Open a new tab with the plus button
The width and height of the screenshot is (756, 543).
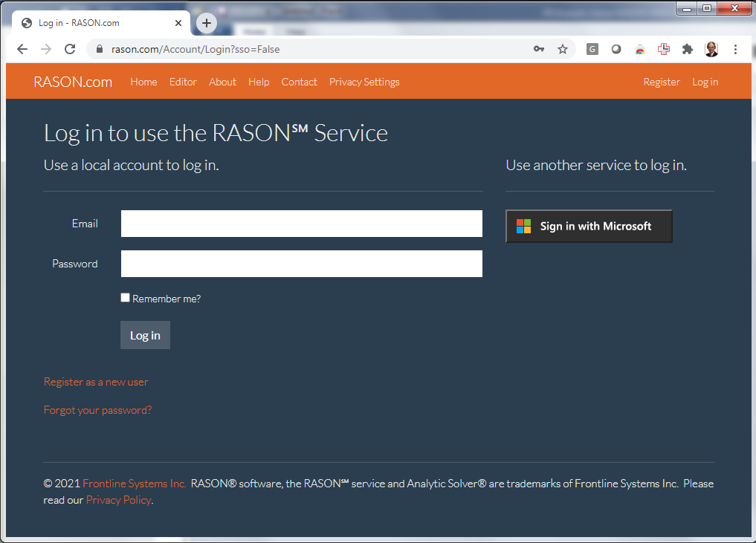click(207, 22)
